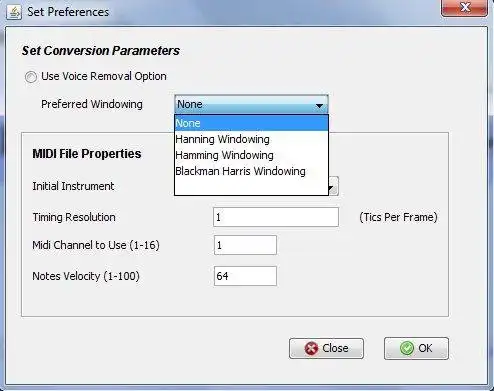Image resolution: width=494 pixels, height=391 pixels.
Task: Select None from windowing list
Action: pos(251,123)
